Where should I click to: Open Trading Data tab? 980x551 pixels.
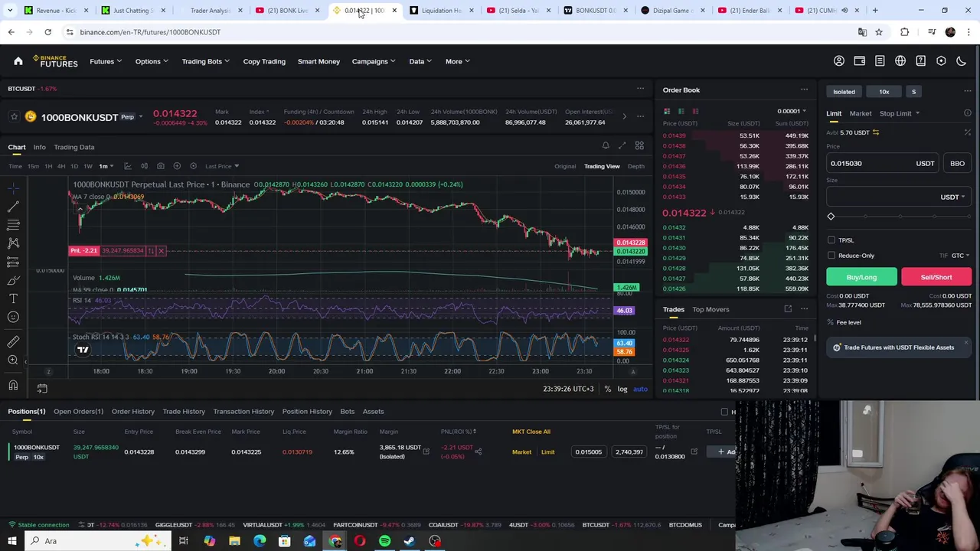pyautogui.click(x=74, y=147)
